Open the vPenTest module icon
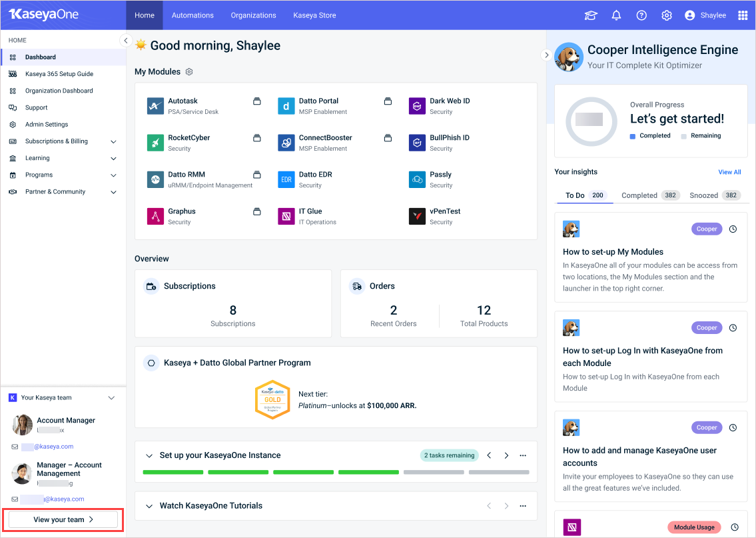The width and height of the screenshot is (756, 538). 417,216
